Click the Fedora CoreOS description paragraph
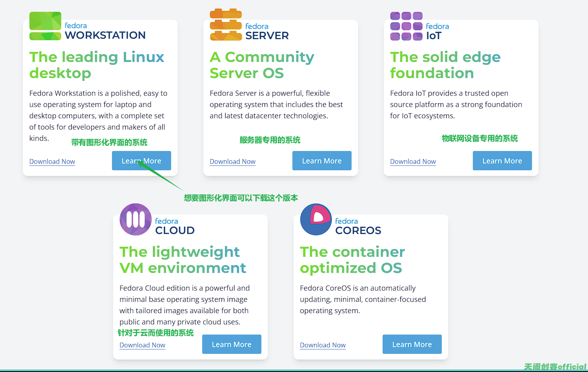This screenshot has height=372, width=588. (363, 299)
